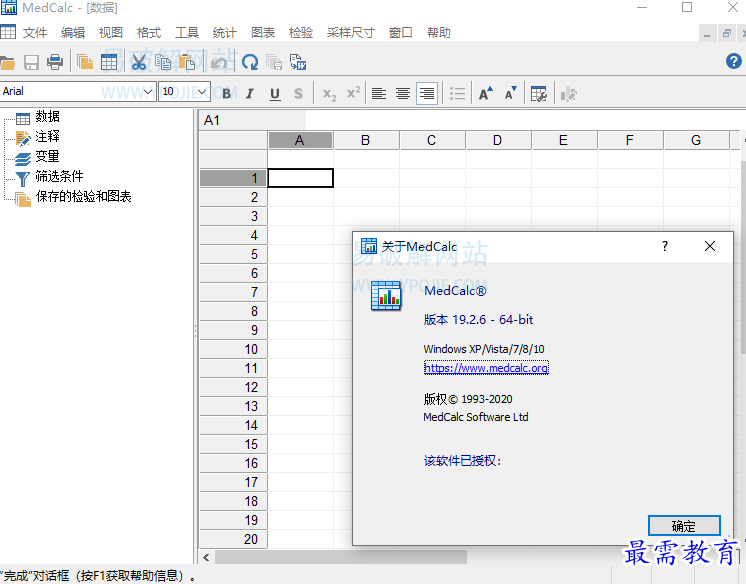746x584 pixels.
Task: Click the format spreadsheet icon
Action: click(539, 94)
